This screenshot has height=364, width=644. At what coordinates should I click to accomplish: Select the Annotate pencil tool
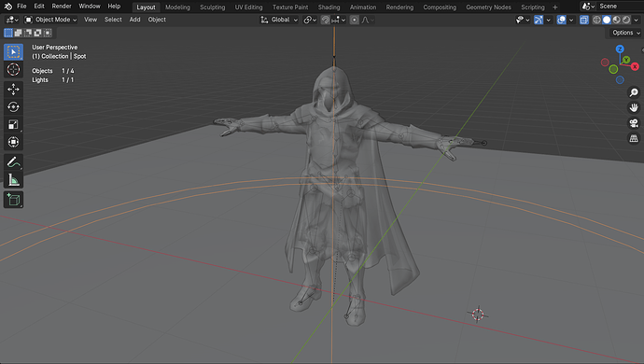(x=13, y=162)
